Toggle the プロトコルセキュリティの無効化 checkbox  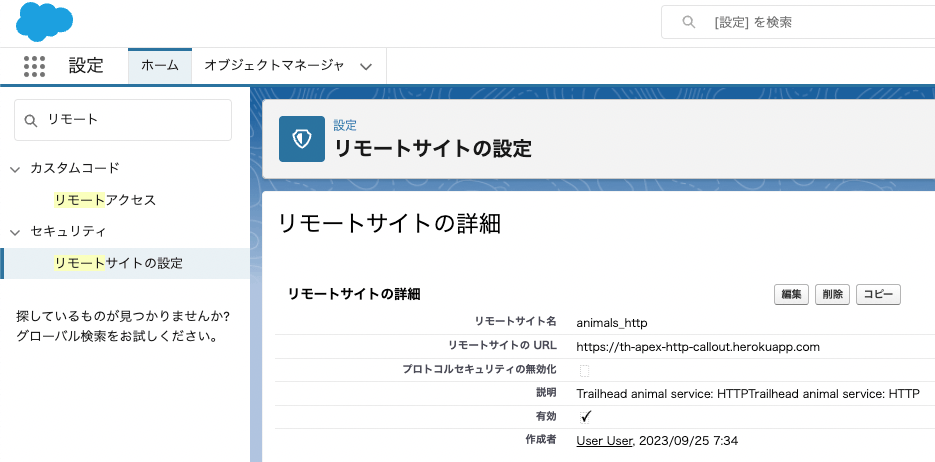pos(584,370)
